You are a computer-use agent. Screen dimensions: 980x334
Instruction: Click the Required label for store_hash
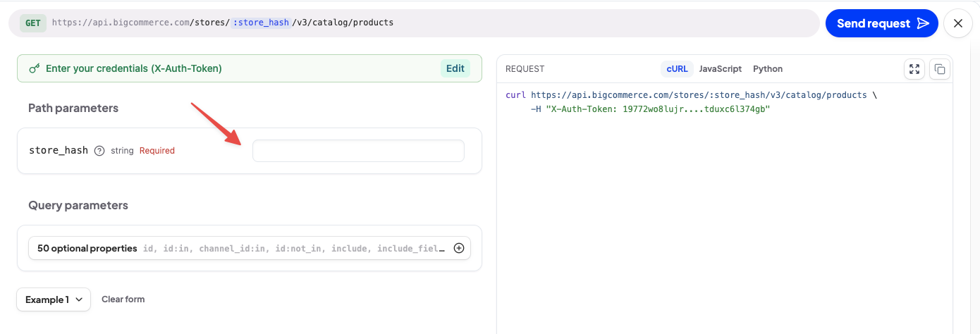tap(157, 151)
